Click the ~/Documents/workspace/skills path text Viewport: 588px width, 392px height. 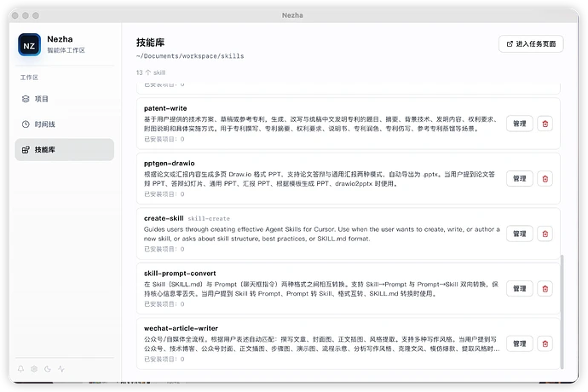coord(190,56)
